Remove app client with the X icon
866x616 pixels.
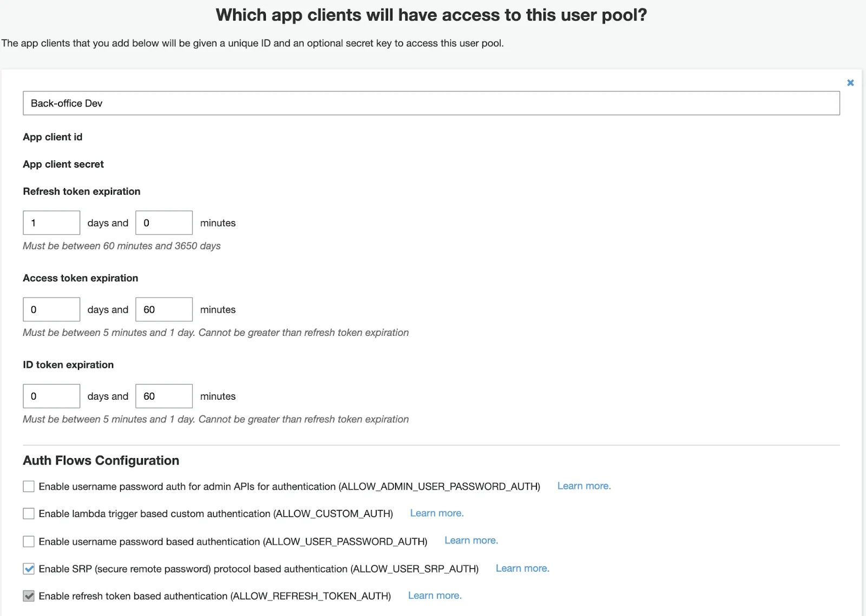(x=850, y=83)
